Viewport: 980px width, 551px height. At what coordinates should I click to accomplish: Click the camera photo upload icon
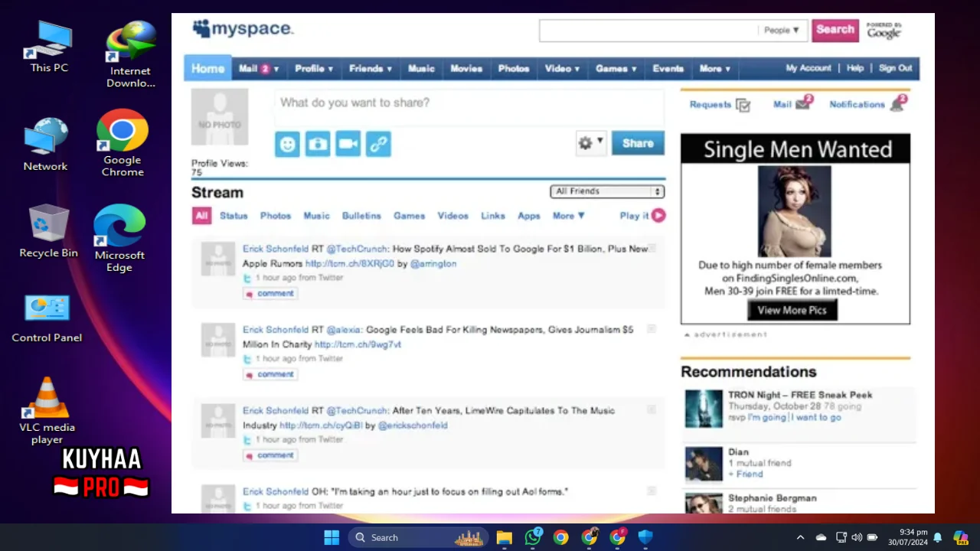[318, 143]
